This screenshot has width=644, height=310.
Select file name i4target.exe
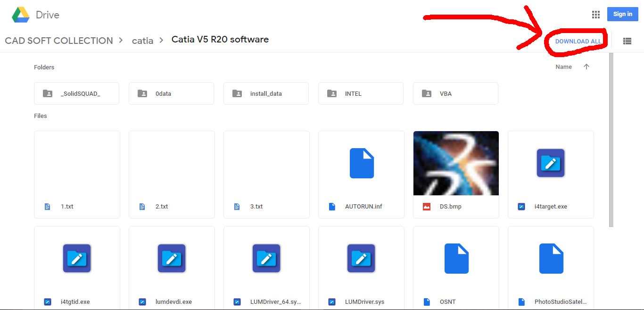pos(551,207)
